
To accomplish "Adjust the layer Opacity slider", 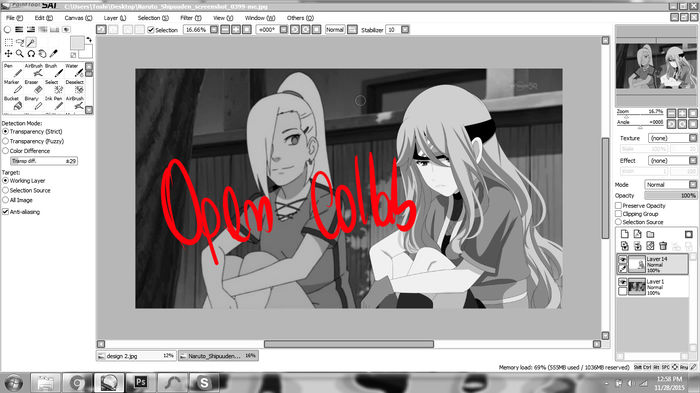I will pos(671,196).
